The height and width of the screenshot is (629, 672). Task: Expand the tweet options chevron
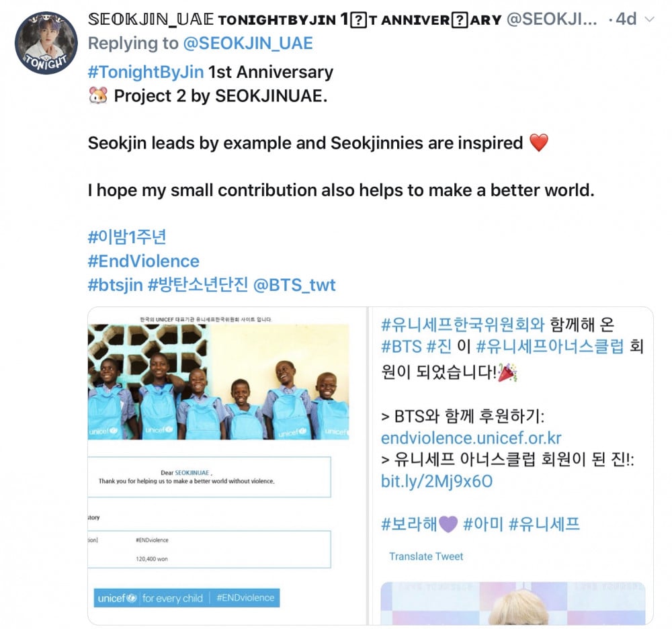coord(650,19)
